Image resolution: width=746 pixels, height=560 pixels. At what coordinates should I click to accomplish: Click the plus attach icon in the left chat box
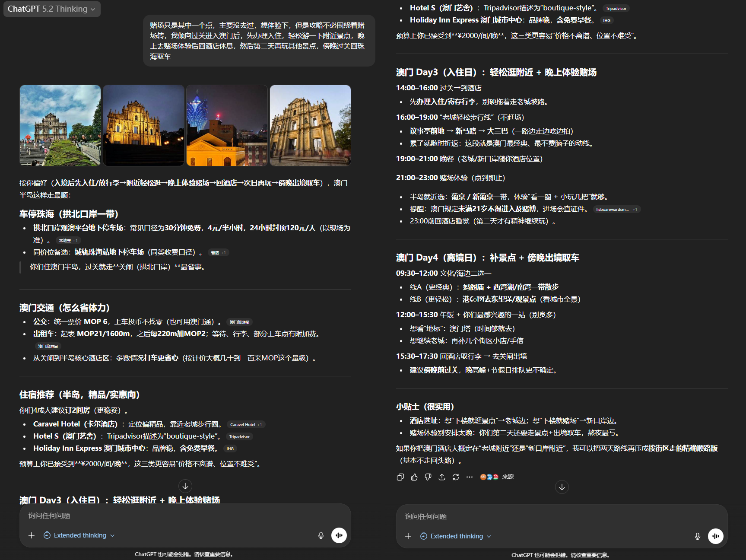[32, 535]
